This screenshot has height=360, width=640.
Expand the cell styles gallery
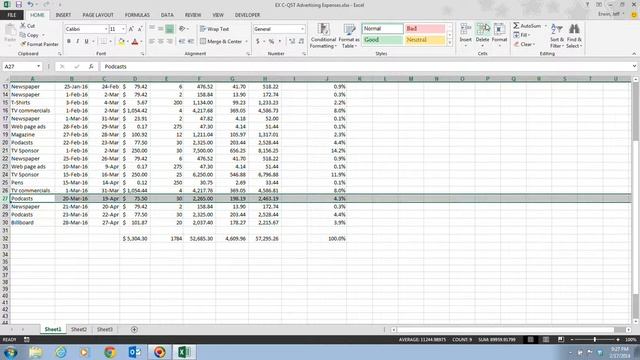(x=449, y=43)
